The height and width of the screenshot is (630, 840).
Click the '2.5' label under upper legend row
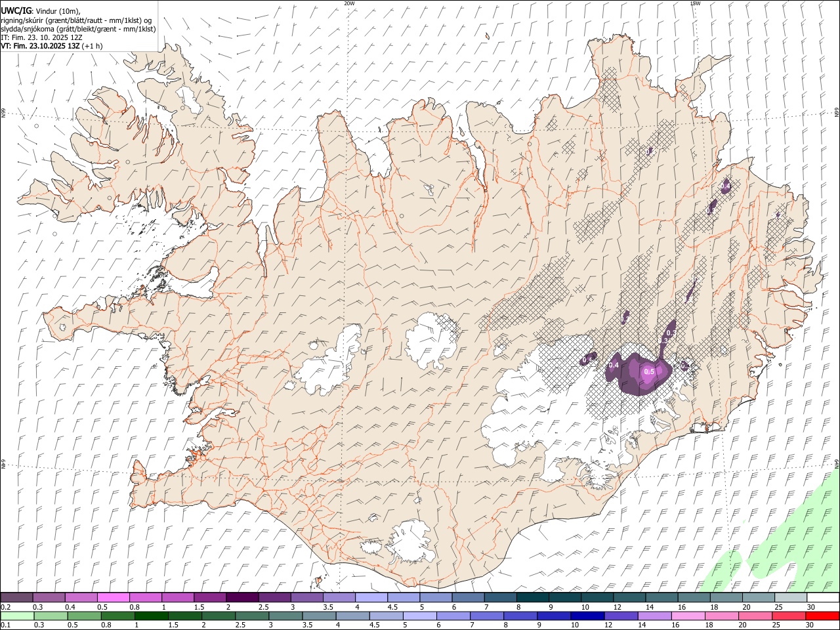tap(263, 607)
